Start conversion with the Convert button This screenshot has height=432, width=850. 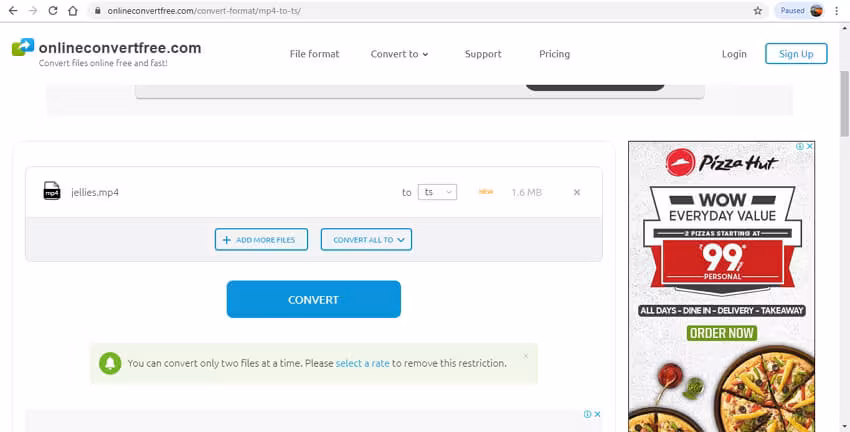coord(314,299)
